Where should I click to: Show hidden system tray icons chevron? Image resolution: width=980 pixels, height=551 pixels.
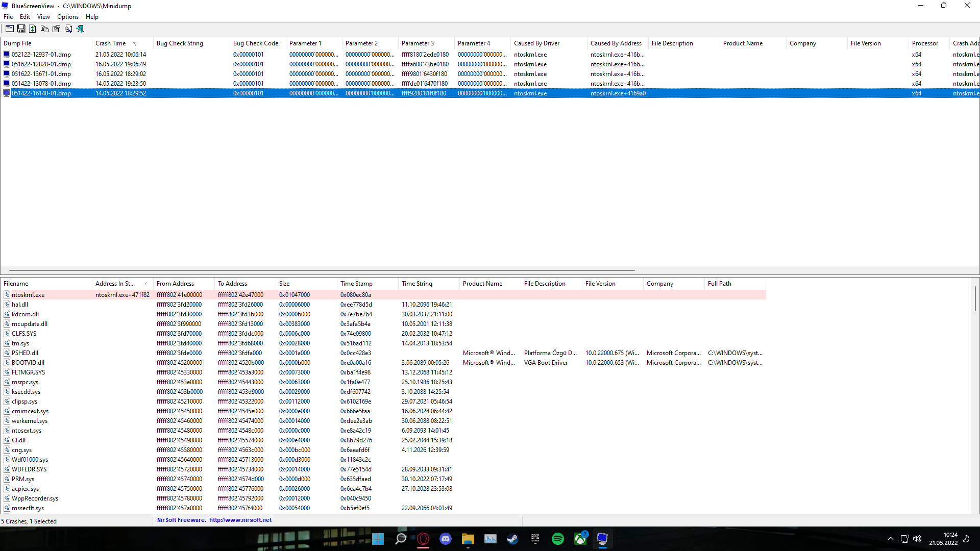click(x=891, y=539)
